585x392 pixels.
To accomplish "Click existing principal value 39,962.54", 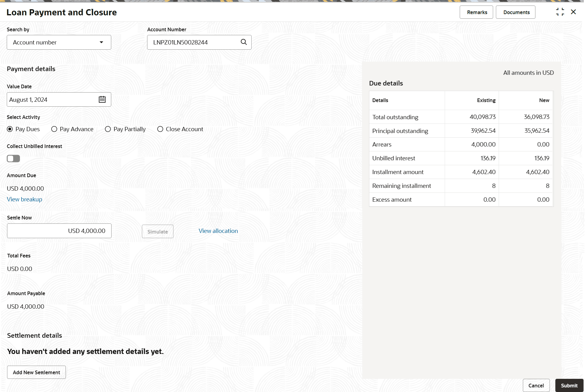I will [x=483, y=131].
